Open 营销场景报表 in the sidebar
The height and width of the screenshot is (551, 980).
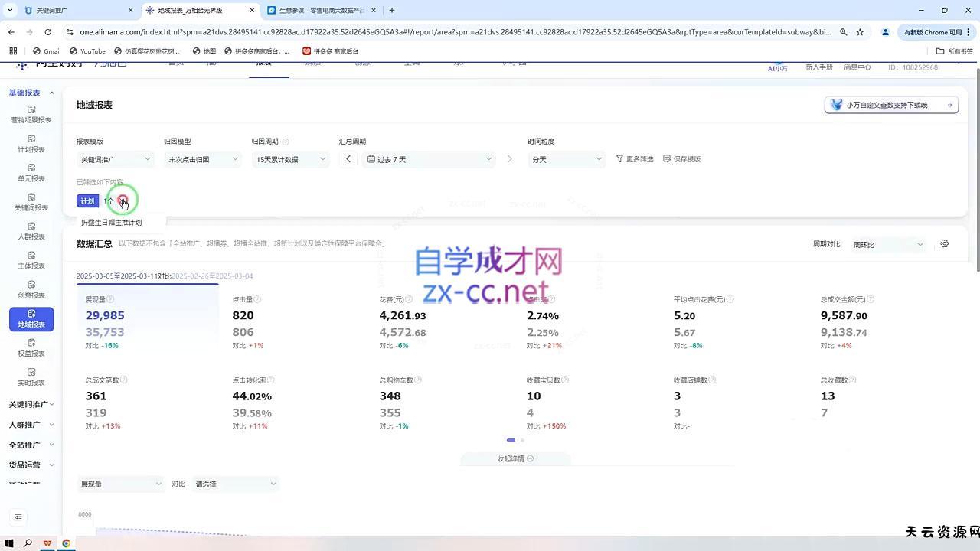click(31, 114)
